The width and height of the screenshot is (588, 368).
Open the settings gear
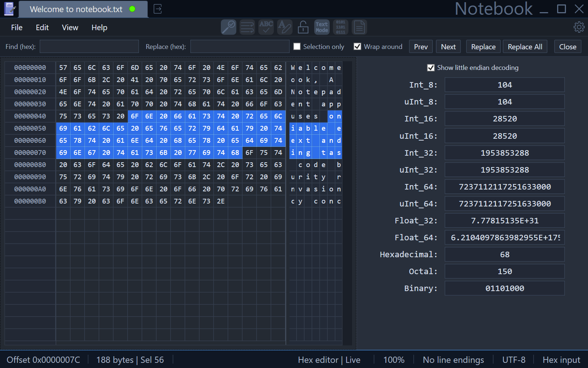[x=579, y=27]
